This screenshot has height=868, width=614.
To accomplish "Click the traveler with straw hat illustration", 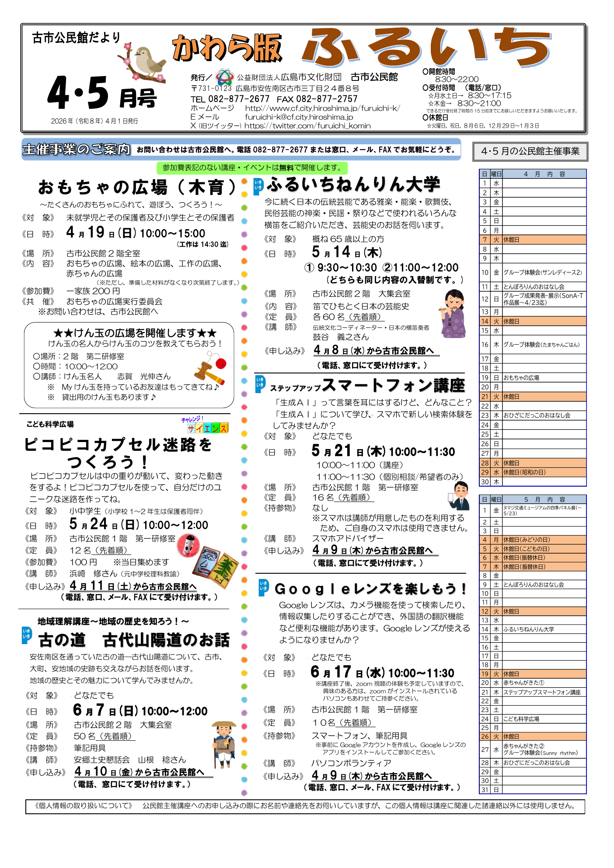I will (x=225, y=744).
